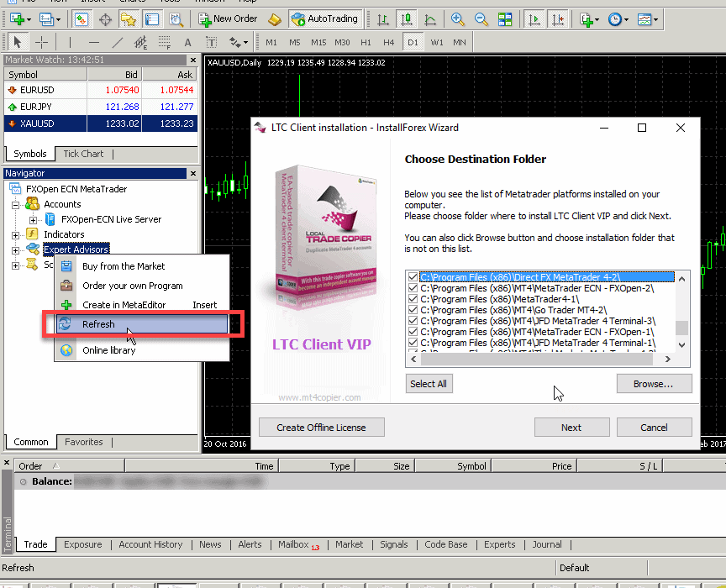Select the cursor arrow tool
Viewport: 726px width, 588px height.
[x=18, y=43]
